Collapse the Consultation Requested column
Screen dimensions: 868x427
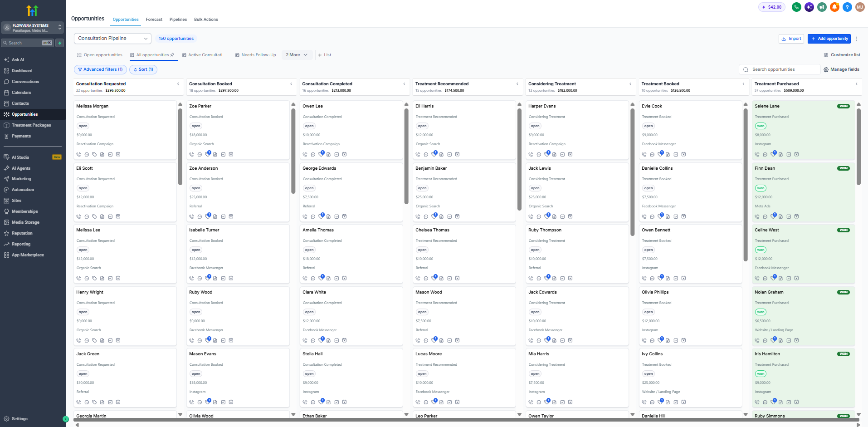pyautogui.click(x=178, y=84)
